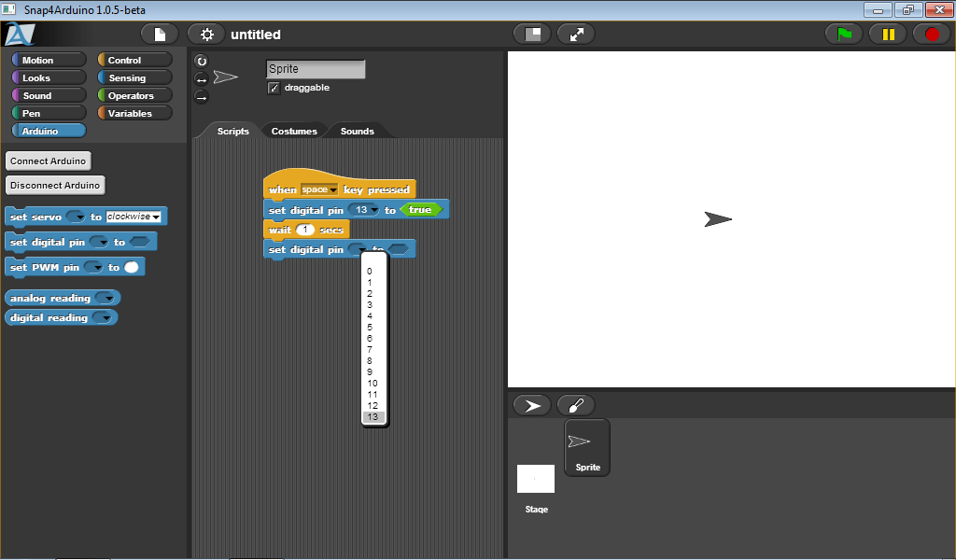Switch to the Sounds tab
This screenshot has height=560, width=956.
[x=358, y=131]
